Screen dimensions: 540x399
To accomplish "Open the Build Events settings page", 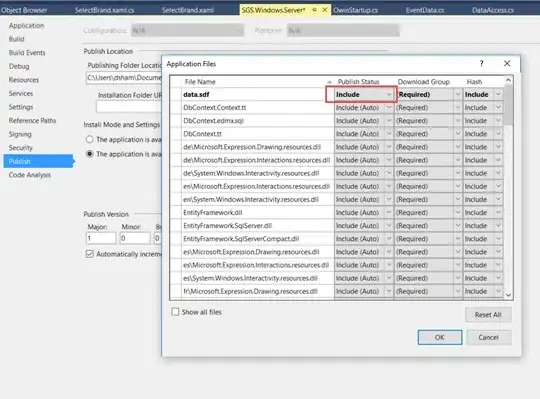I will [x=27, y=53].
